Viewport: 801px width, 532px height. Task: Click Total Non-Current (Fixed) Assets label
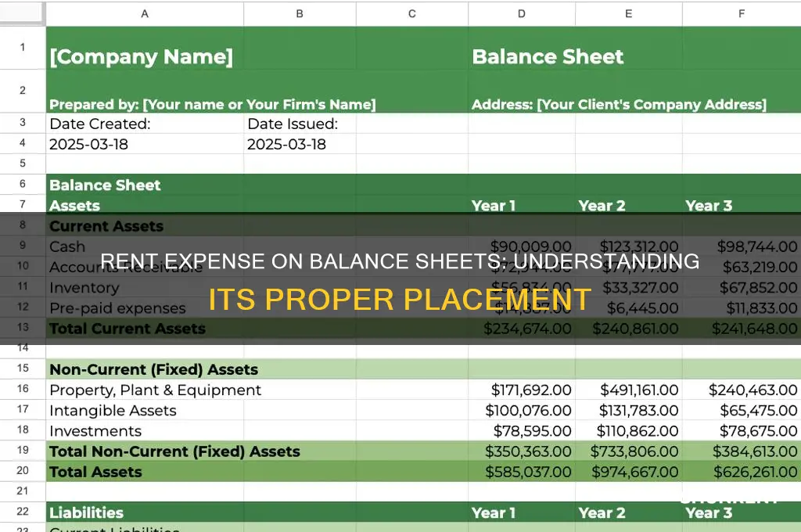[174, 451]
